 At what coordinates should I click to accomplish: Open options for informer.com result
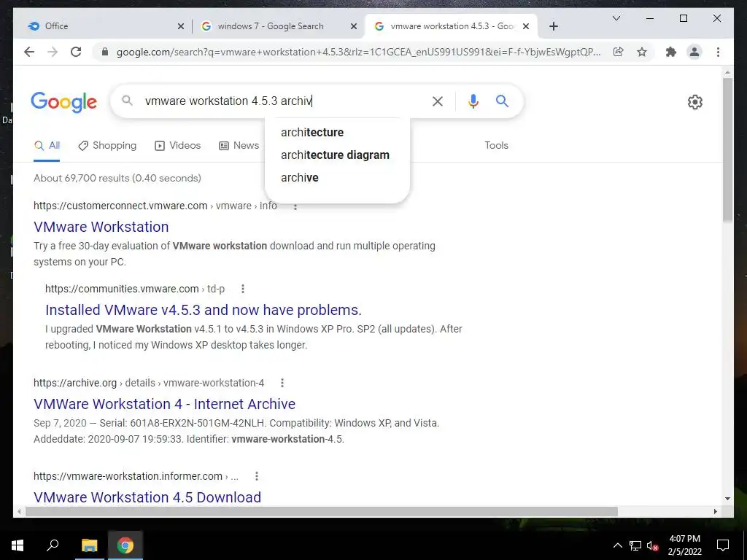(x=256, y=475)
